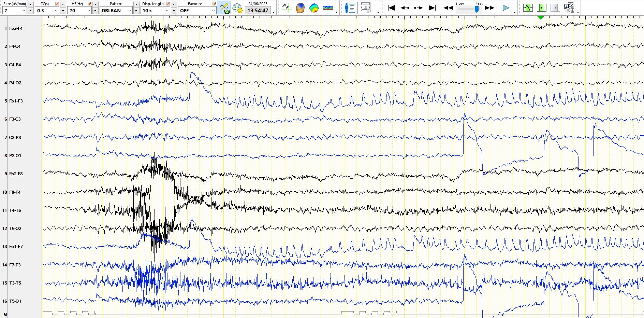This screenshot has width=644, height=318.
Task: Activate the waveform measurement cursor tool
Action: click(x=287, y=8)
